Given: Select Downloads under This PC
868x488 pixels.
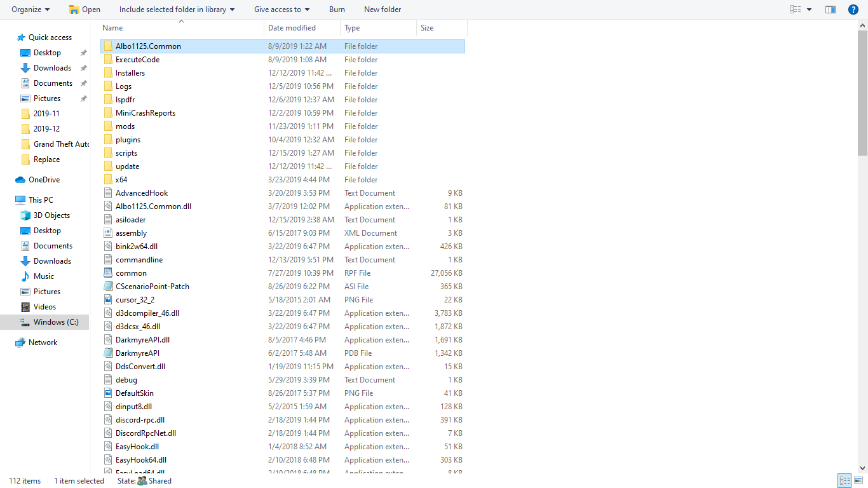Looking at the screenshot, I should [53, 261].
